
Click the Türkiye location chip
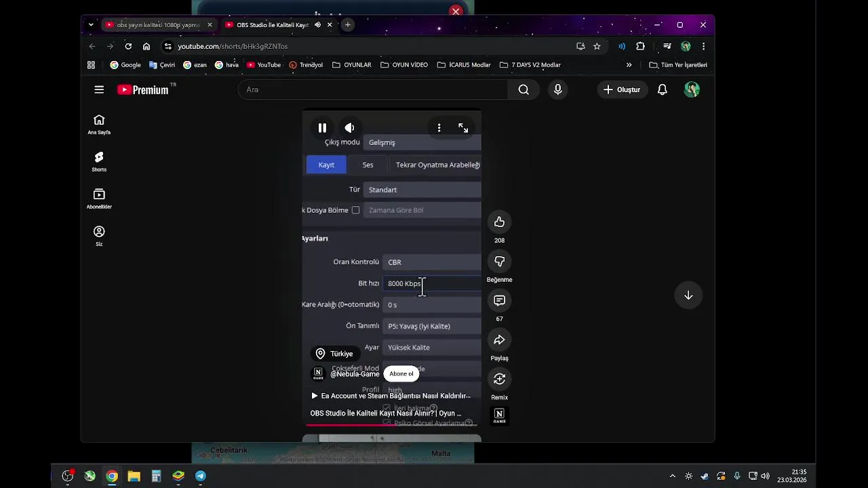334,354
